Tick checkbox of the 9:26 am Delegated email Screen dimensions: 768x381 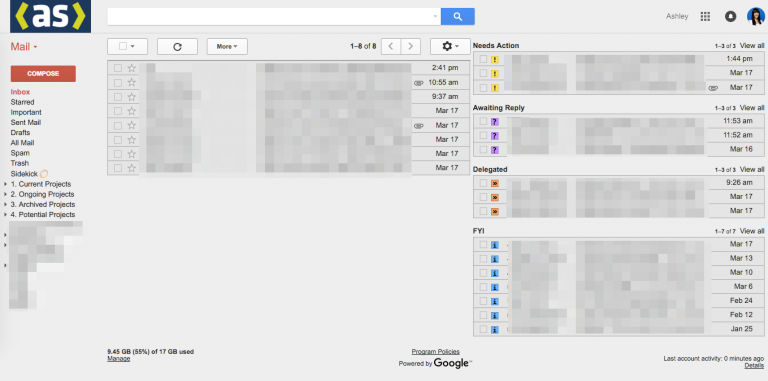pos(483,183)
